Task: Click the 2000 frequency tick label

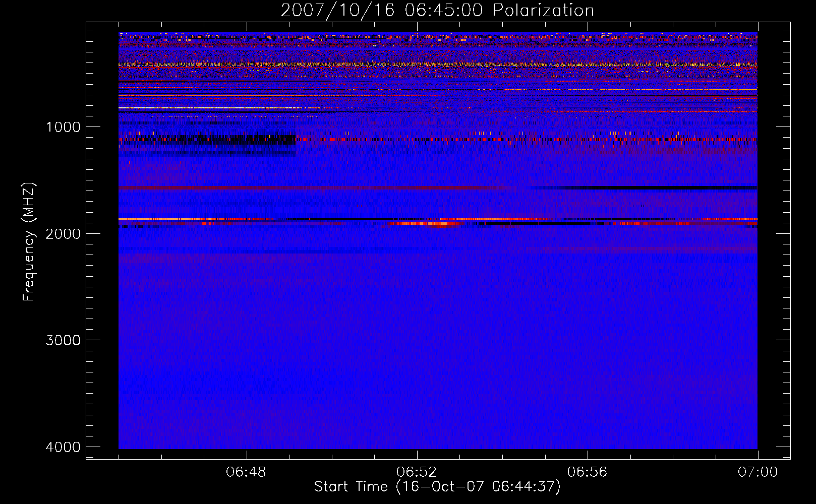Action: 63,233
